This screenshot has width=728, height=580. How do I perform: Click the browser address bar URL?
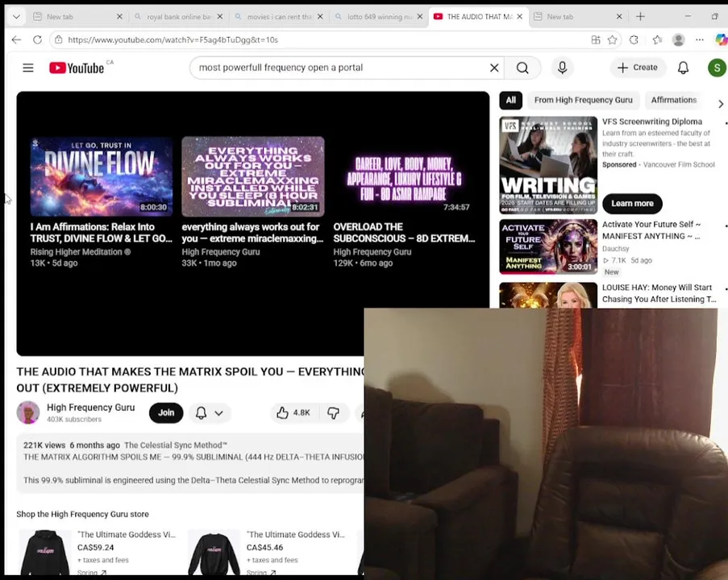click(x=173, y=40)
